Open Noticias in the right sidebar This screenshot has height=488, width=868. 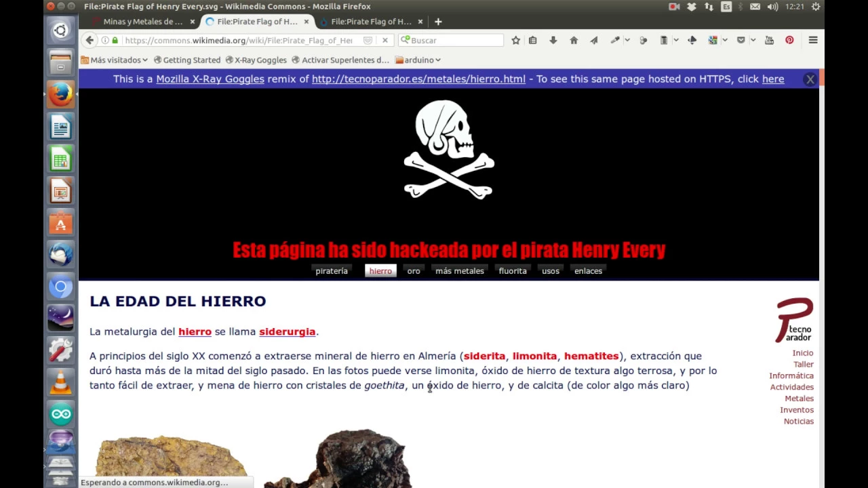tap(799, 421)
